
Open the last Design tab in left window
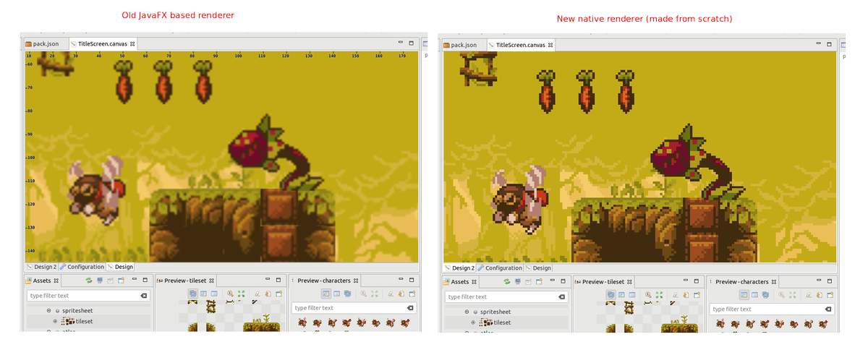click(x=119, y=267)
